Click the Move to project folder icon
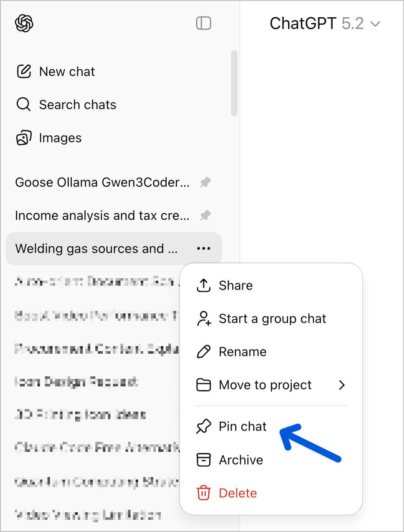 204,385
